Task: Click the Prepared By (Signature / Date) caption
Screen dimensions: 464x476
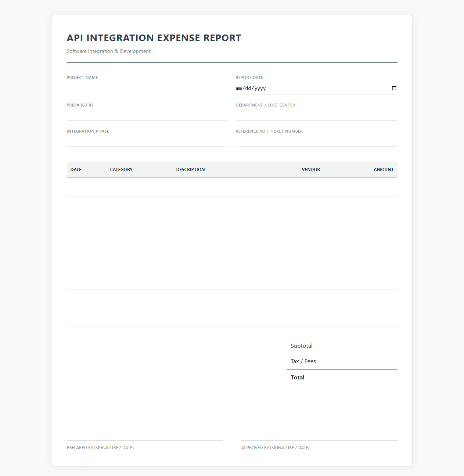Action: tap(100, 448)
